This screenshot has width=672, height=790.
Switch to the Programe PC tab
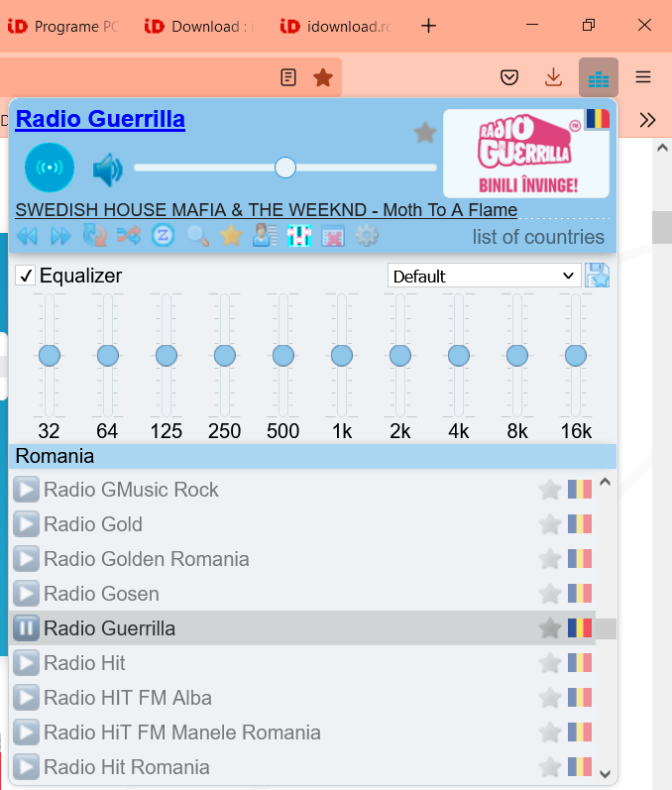coord(63,26)
